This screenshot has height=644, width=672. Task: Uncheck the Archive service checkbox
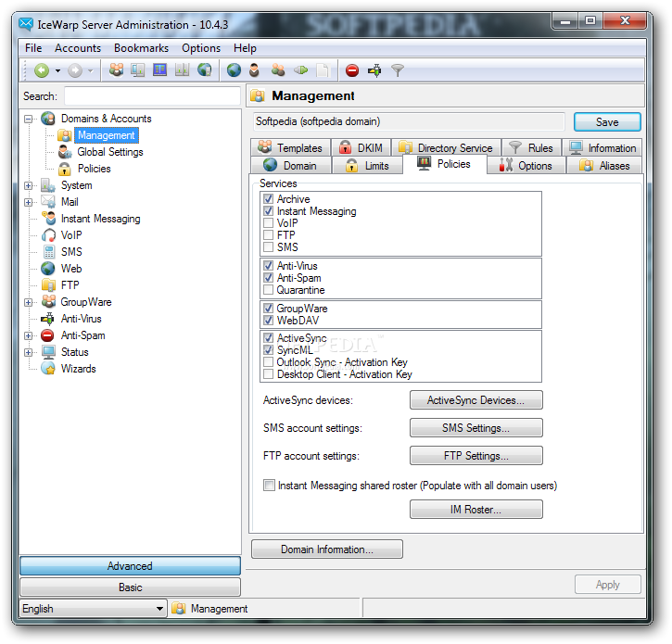(268, 199)
